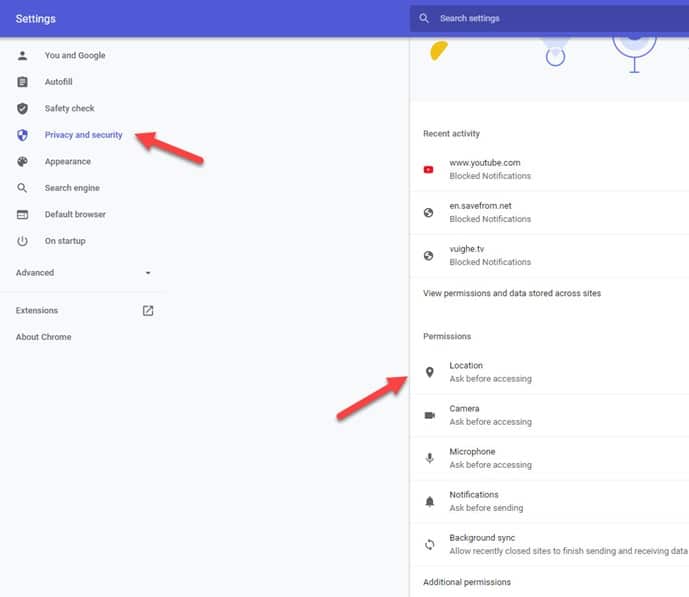Click the Default browser window icon
689x597 pixels.
[22, 215]
